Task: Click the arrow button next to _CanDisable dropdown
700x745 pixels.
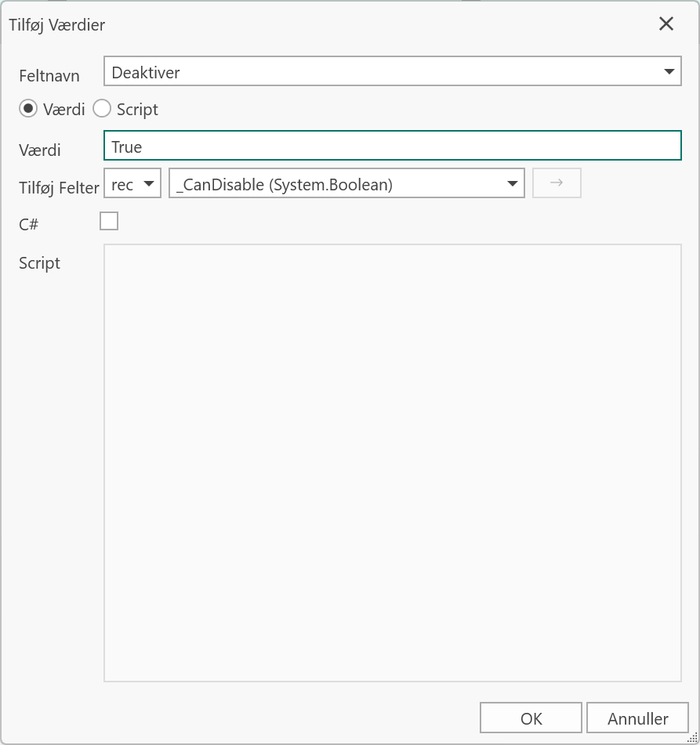Action: (x=557, y=183)
